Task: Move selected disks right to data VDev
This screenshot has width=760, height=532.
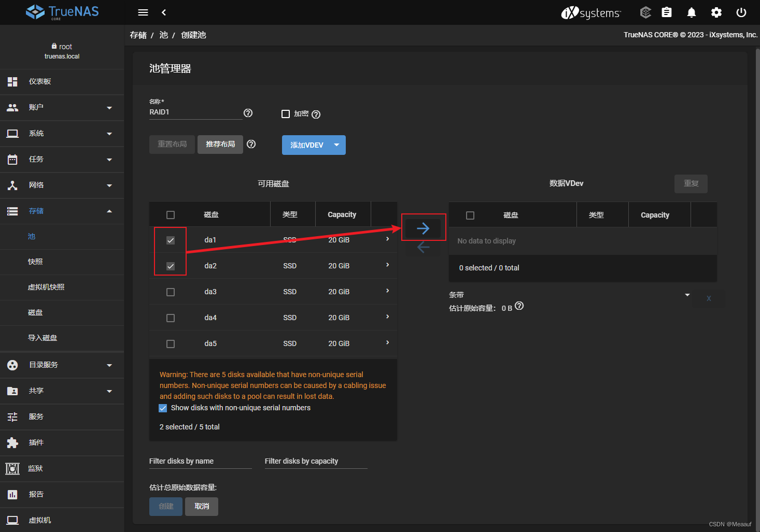Action: coord(423,228)
